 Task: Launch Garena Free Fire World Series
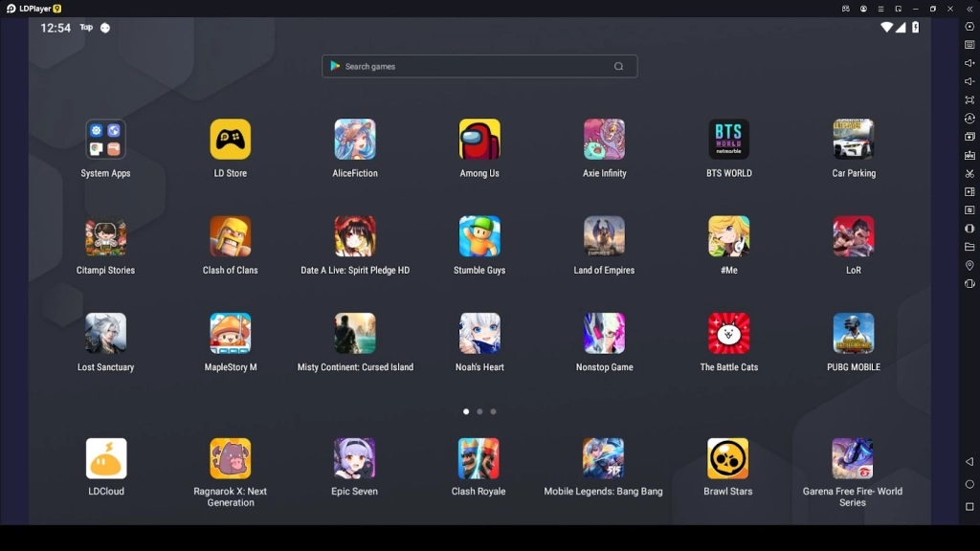(853, 458)
